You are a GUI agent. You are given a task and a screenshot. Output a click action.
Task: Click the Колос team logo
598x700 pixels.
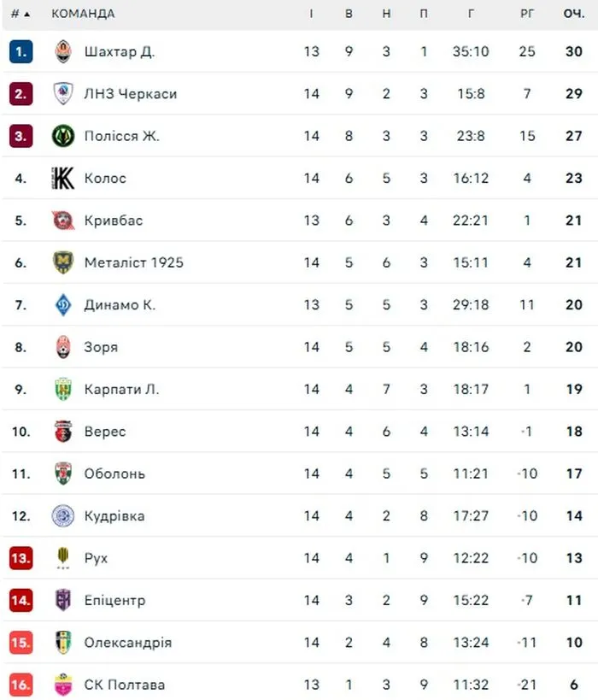(63, 179)
